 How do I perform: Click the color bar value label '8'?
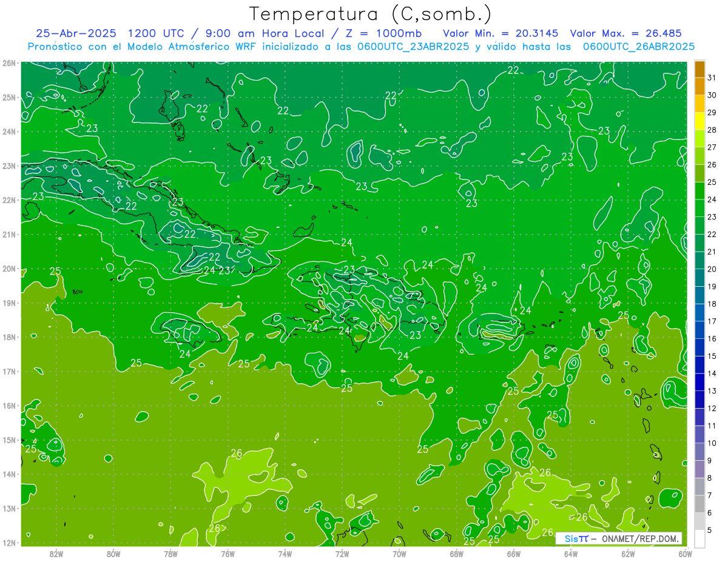(709, 478)
